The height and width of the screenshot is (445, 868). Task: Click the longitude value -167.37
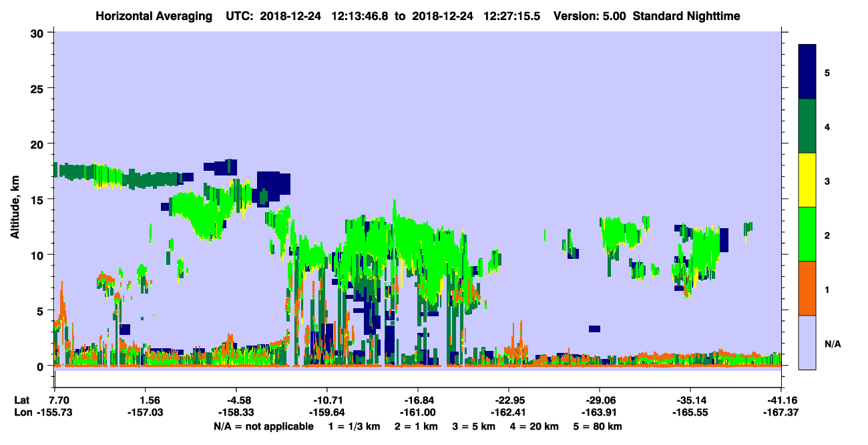click(780, 413)
